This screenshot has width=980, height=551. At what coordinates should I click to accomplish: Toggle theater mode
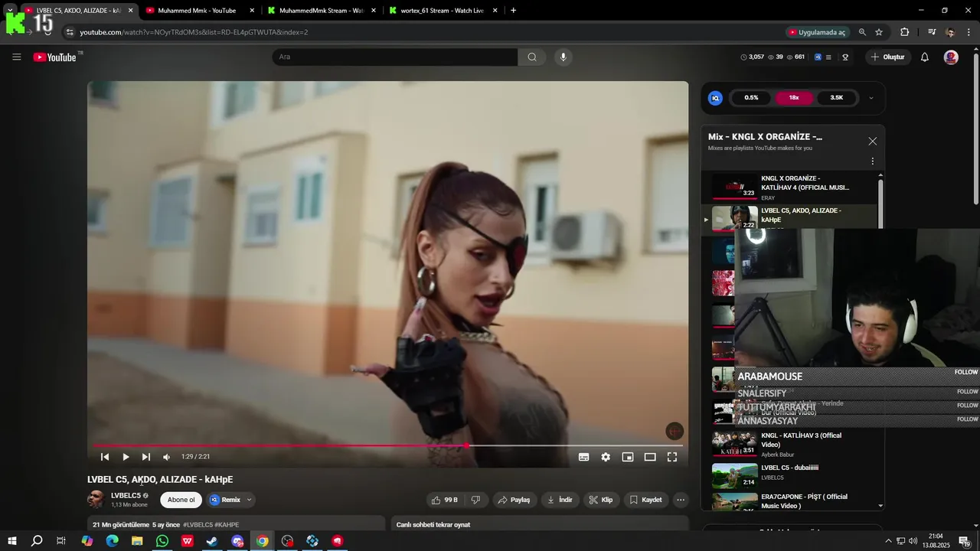(650, 457)
